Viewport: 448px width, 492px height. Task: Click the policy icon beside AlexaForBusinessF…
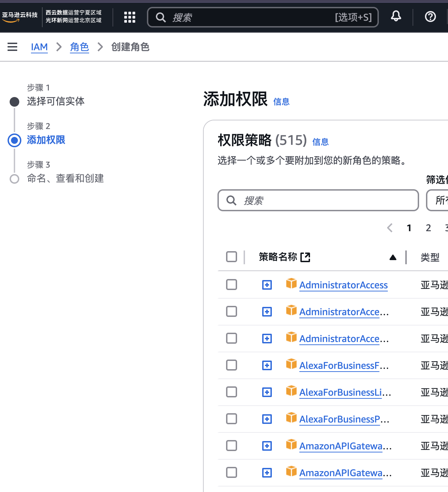tap(291, 364)
